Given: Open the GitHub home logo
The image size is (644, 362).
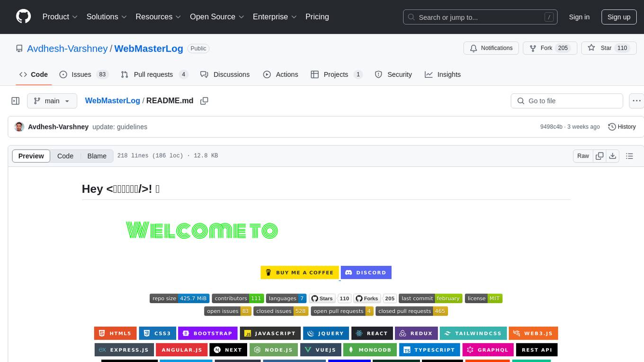Looking at the screenshot, I should click(x=24, y=17).
